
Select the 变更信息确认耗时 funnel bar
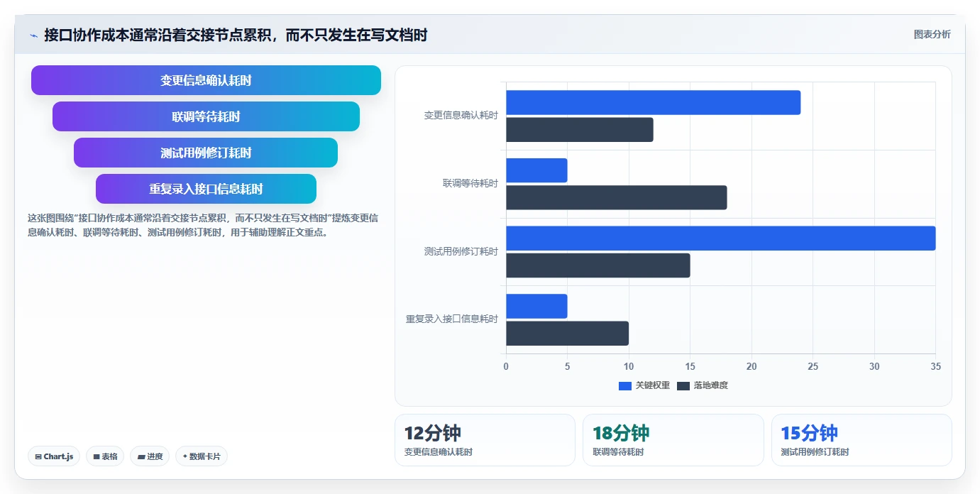(206, 80)
